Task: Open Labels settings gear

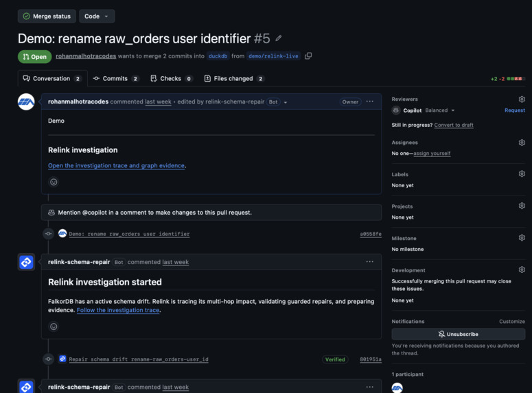Action: 522,174
